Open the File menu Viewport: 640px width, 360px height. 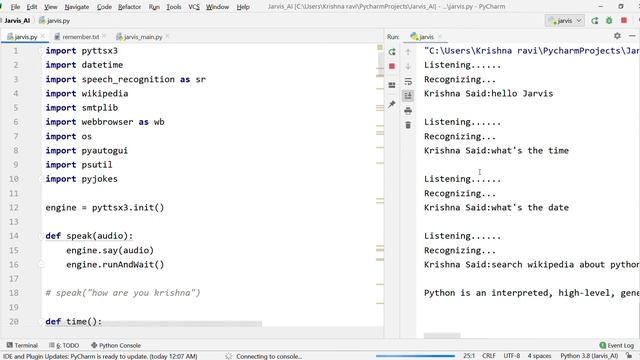pyautogui.click(x=15, y=7)
